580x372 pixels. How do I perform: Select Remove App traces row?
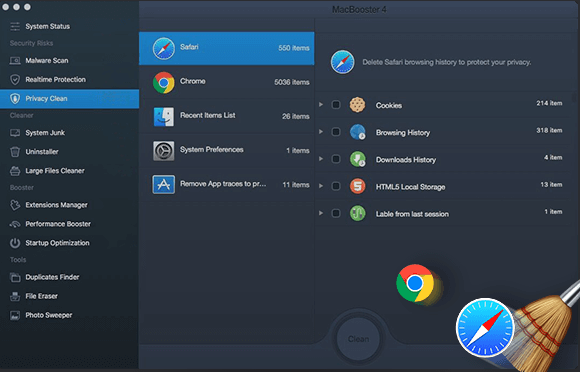(227, 185)
